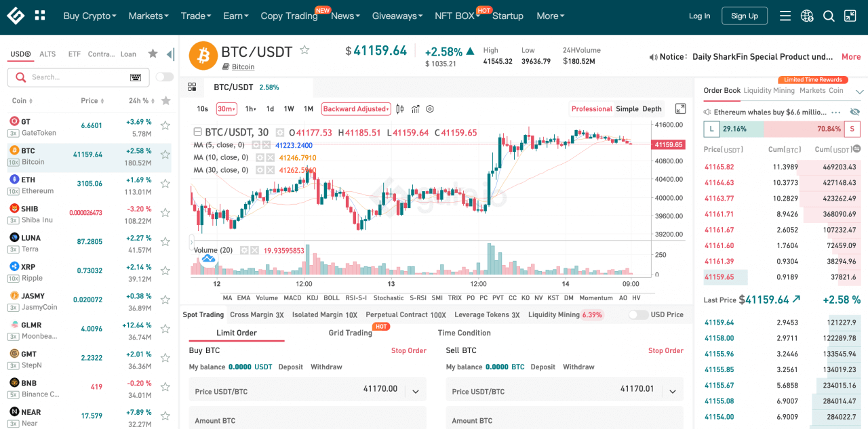Select the Grid Trading tab
Screen dimensions: 868x429
pyautogui.click(x=351, y=333)
